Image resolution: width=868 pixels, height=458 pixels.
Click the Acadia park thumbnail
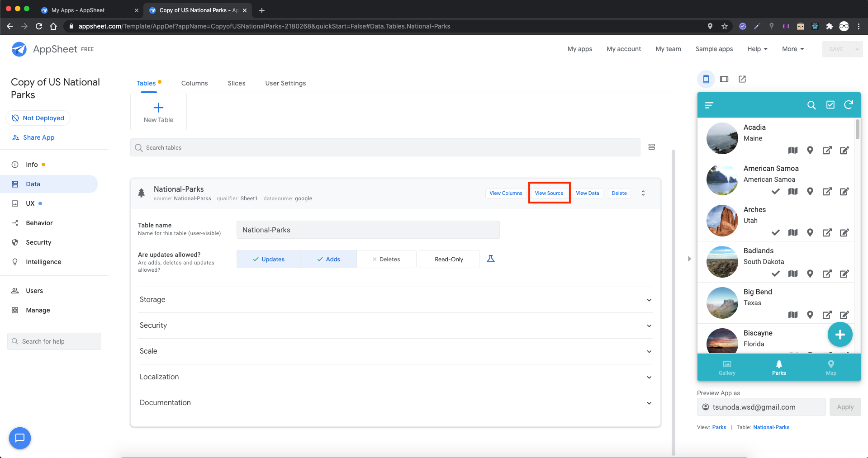722,138
